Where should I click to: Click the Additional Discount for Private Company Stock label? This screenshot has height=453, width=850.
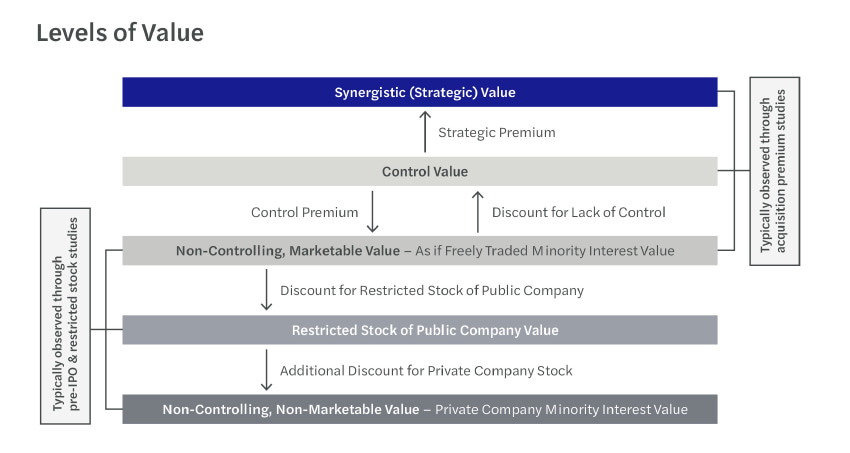[426, 370]
